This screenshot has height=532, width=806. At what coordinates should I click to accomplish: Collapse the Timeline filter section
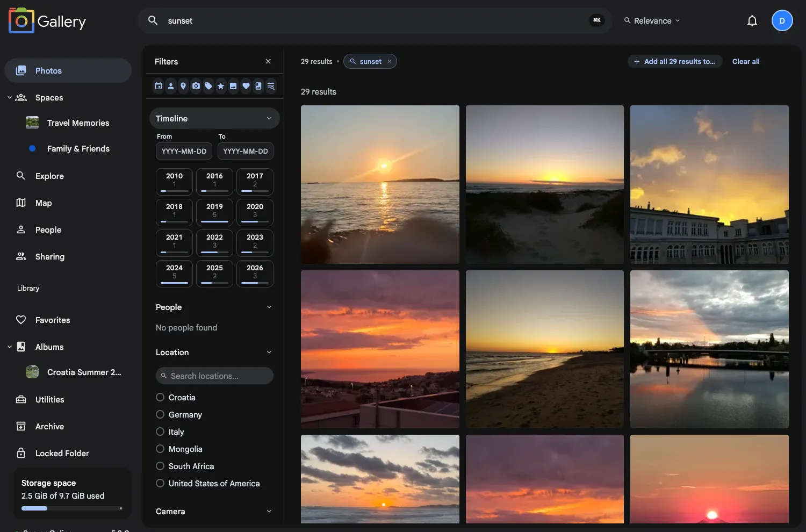point(269,118)
